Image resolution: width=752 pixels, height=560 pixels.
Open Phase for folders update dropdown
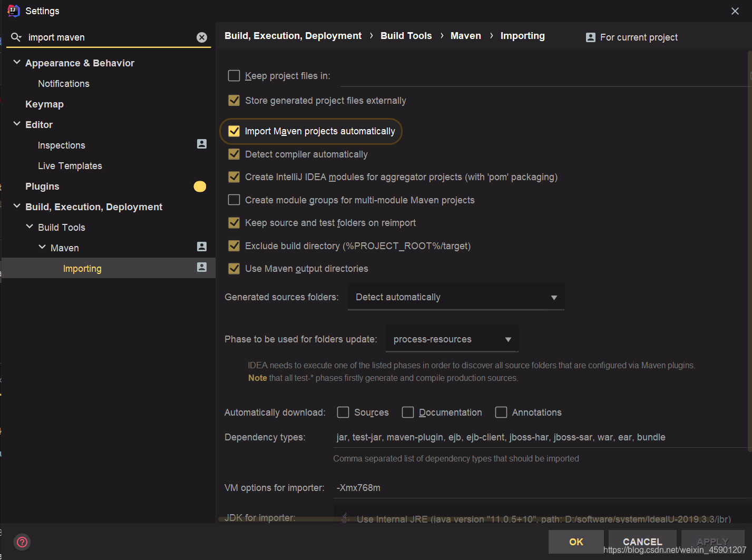coord(452,339)
